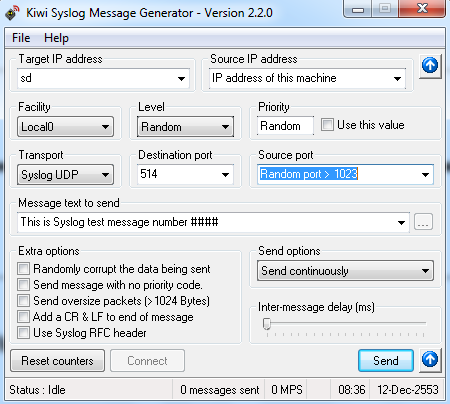Image resolution: width=450 pixels, height=404 pixels.
Task: Expand the Message text to send dropdown
Action: (x=402, y=223)
